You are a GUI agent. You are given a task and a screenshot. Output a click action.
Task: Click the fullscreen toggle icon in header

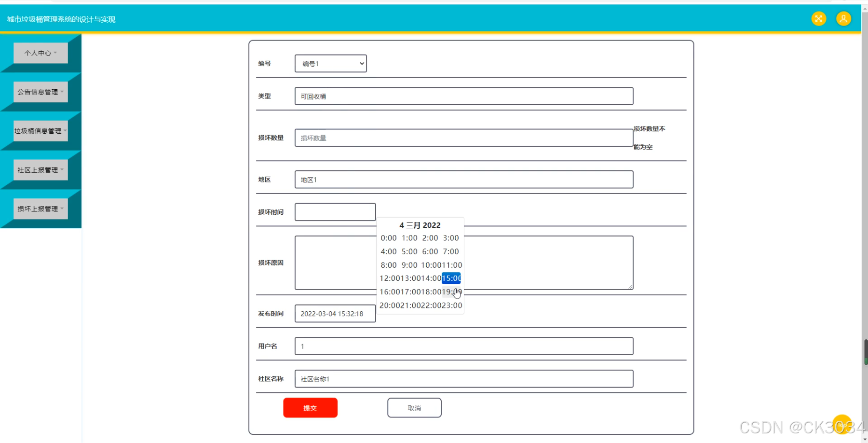pos(818,19)
